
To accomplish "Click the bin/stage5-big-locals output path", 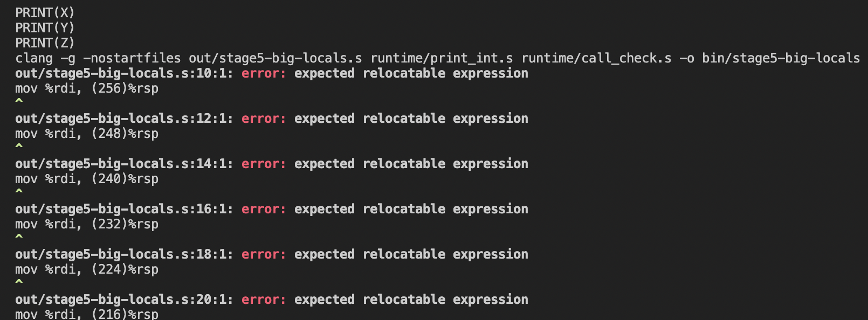I will pos(781,58).
